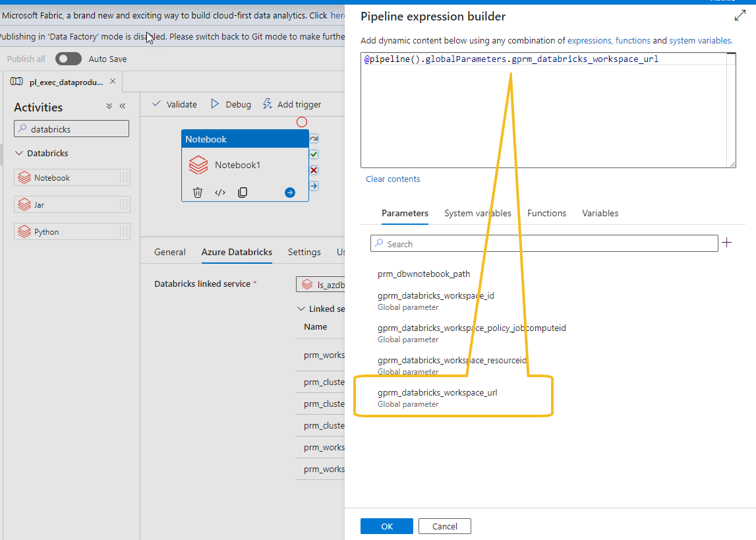Screen dimensions: 756x540
Task: Select the red failure dependency connector
Action: (x=314, y=170)
